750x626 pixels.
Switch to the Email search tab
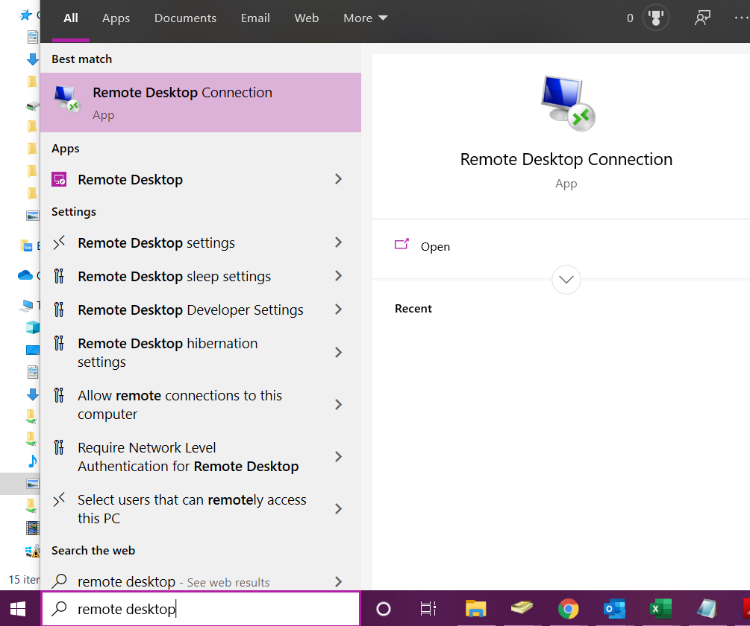255,18
